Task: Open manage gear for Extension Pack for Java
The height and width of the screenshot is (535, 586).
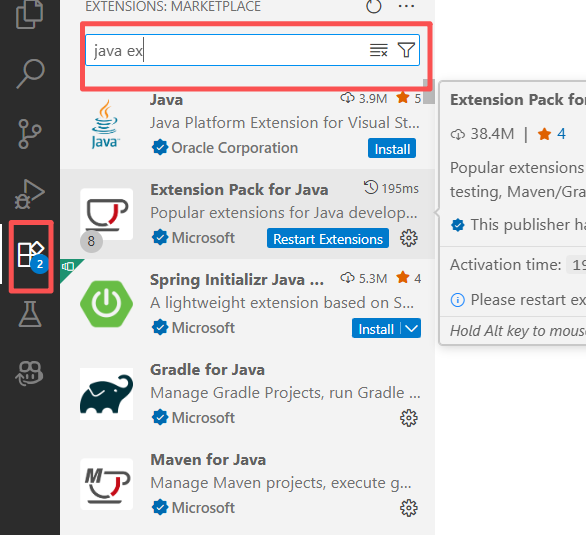Action: (409, 238)
